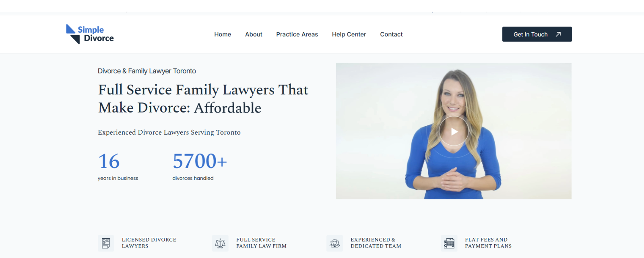This screenshot has height=258, width=644.
Task: Play the hero video
Action: [x=454, y=131]
